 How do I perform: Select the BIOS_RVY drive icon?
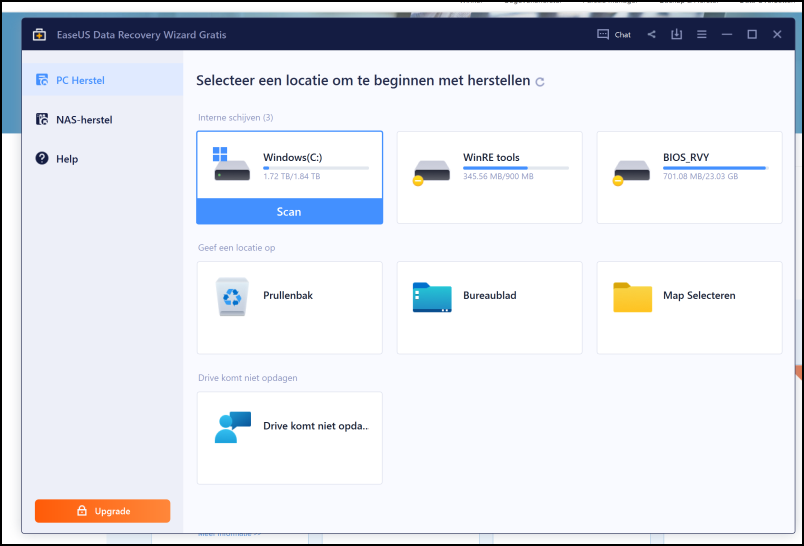(631, 172)
